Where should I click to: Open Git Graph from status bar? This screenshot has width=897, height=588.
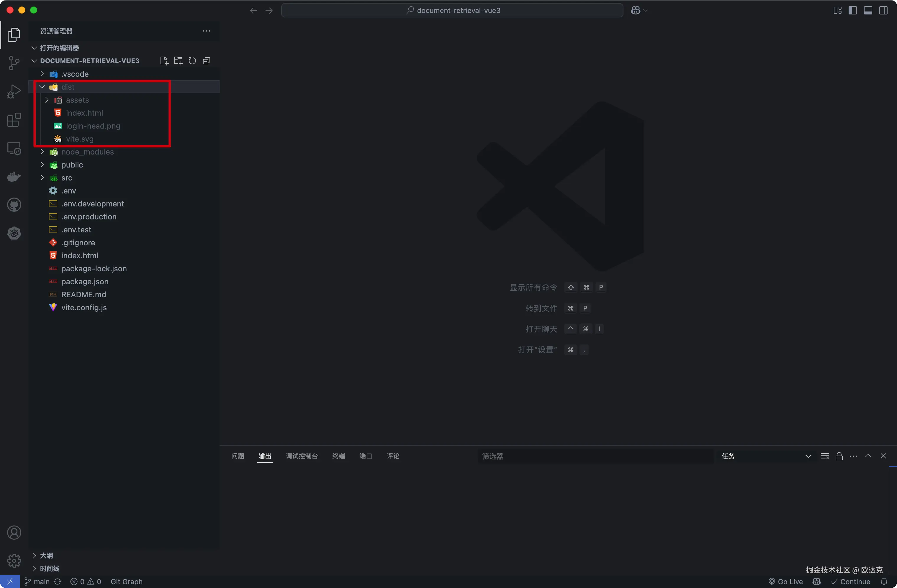pos(126,582)
